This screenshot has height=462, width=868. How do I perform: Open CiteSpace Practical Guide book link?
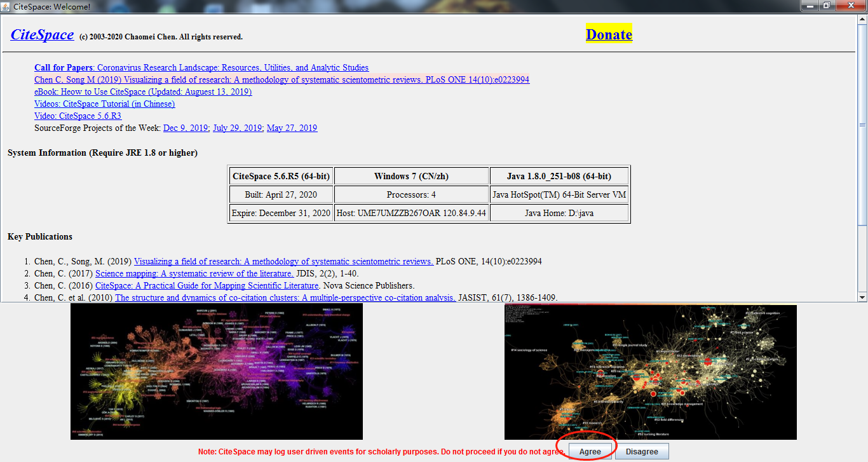[x=207, y=285]
